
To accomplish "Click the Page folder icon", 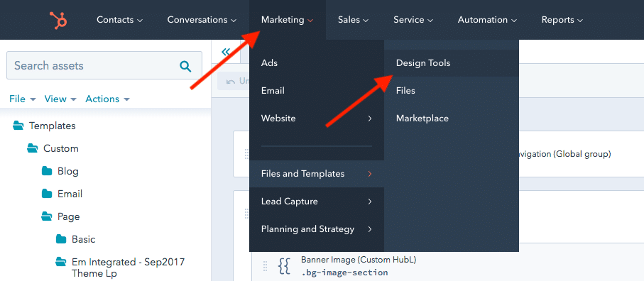I will pos(47,216).
